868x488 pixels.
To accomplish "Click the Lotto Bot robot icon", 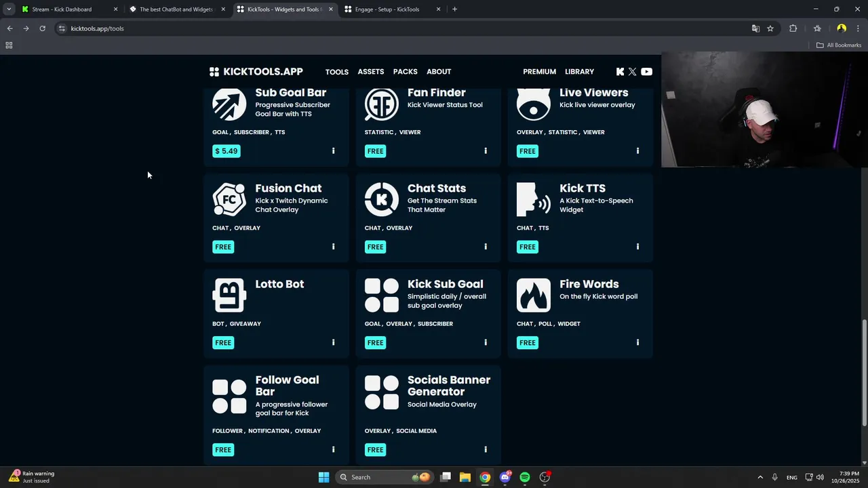I will click(x=229, y=295).
